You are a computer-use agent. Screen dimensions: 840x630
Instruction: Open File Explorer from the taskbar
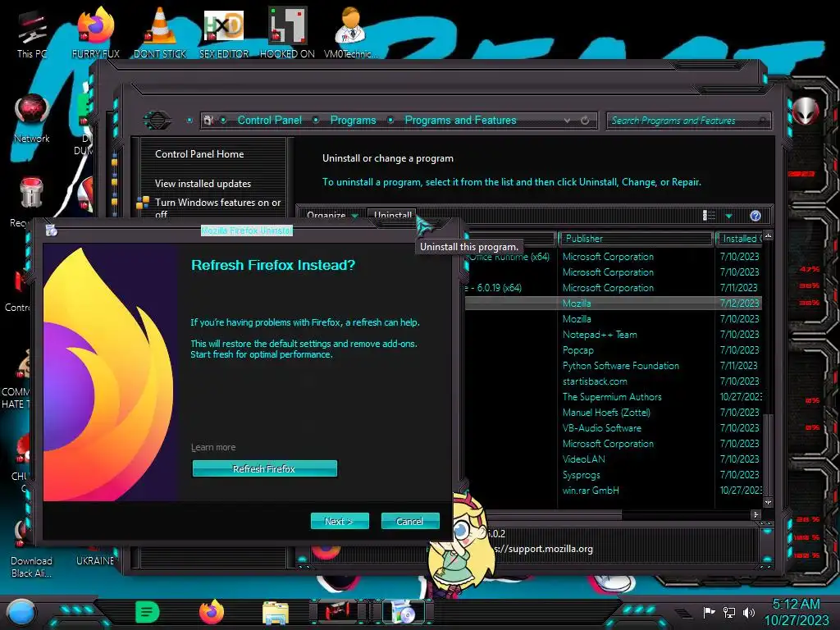pos(276,612)
